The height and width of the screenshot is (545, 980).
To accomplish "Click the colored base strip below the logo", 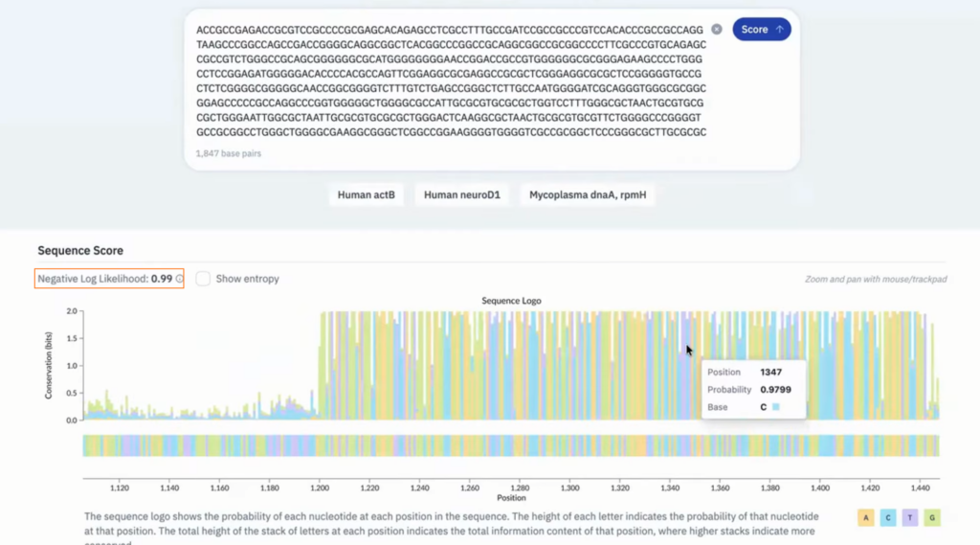I will click(511, 445).
